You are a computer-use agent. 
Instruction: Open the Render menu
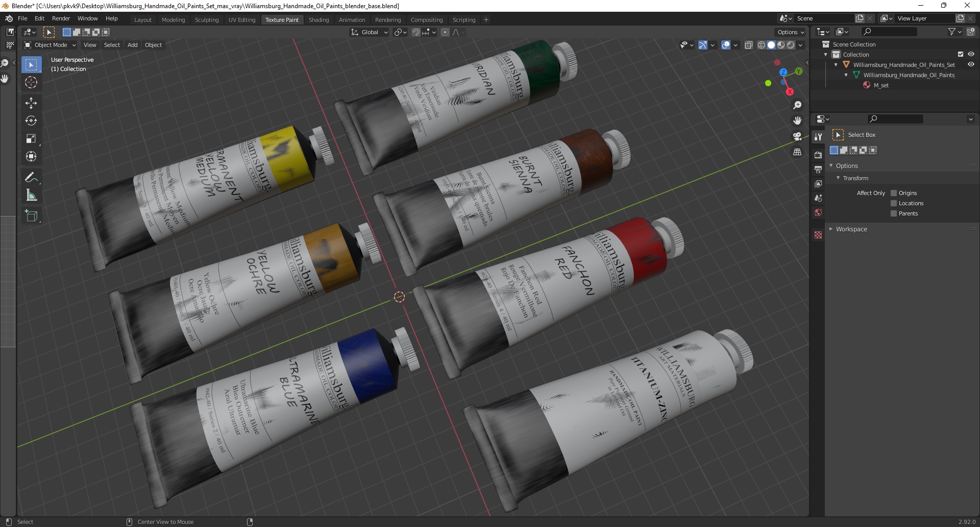click(x=61, y=18)
